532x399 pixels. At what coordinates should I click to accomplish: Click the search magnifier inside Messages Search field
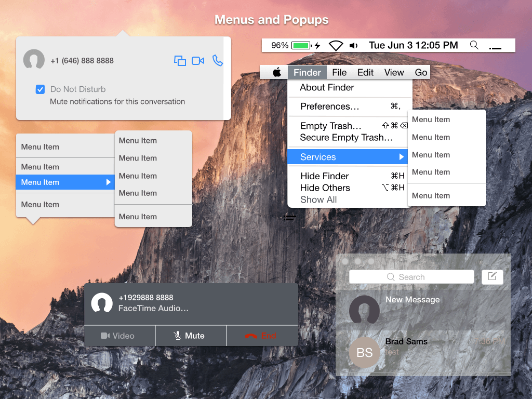(x=391, y=277)
